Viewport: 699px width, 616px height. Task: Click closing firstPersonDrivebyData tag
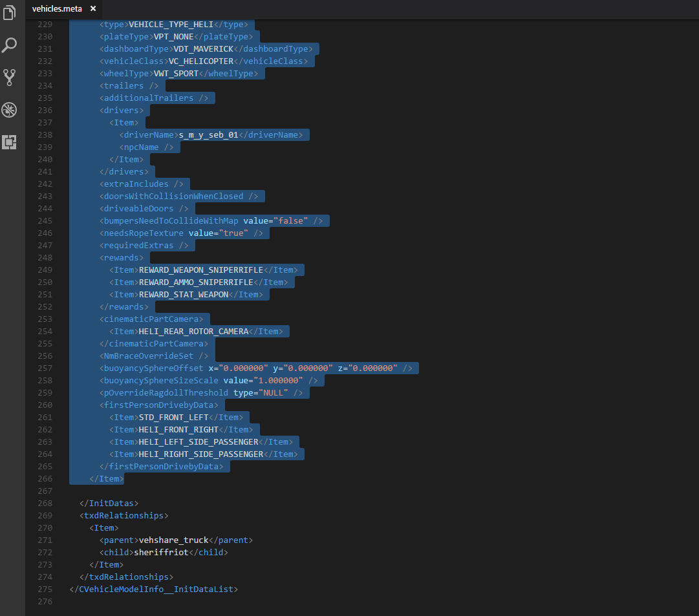[162, 467]
